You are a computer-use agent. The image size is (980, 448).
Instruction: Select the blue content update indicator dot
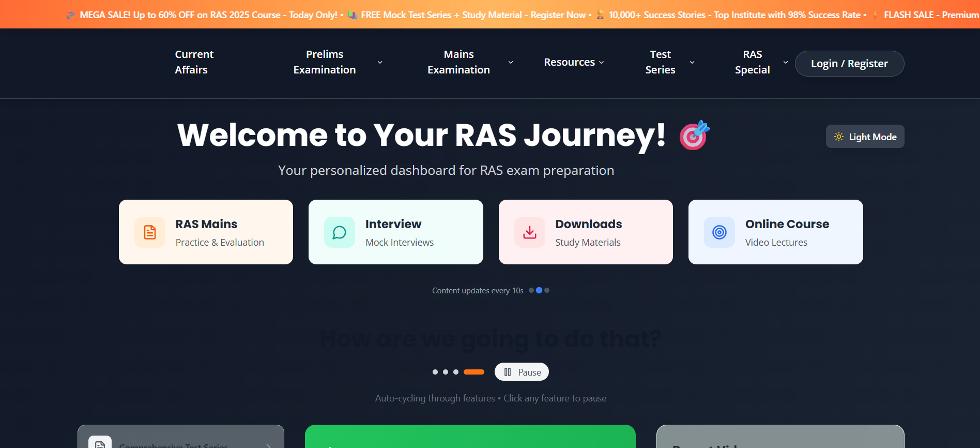539,290
